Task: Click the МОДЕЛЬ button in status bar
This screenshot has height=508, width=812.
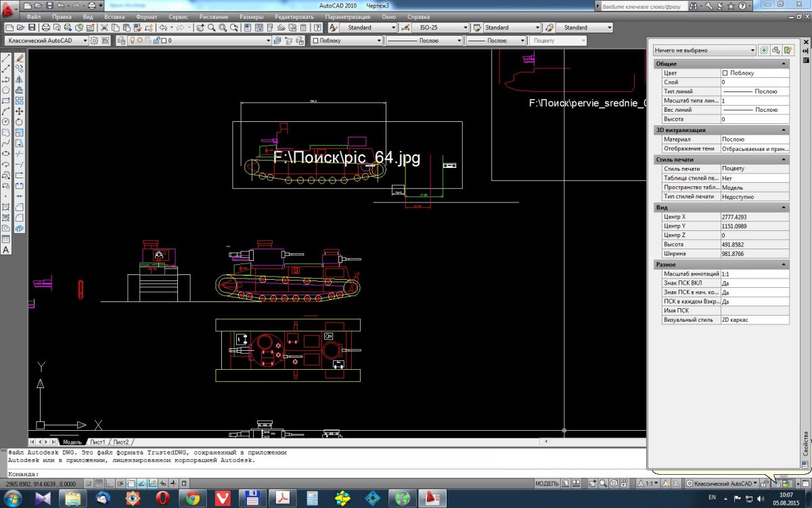Action: (547, 484)
